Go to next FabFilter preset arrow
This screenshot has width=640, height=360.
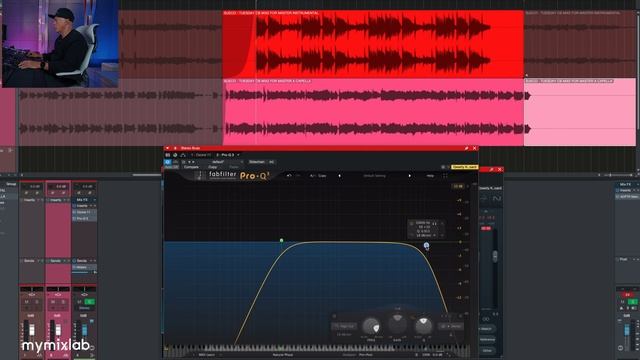tap(410, 176)
